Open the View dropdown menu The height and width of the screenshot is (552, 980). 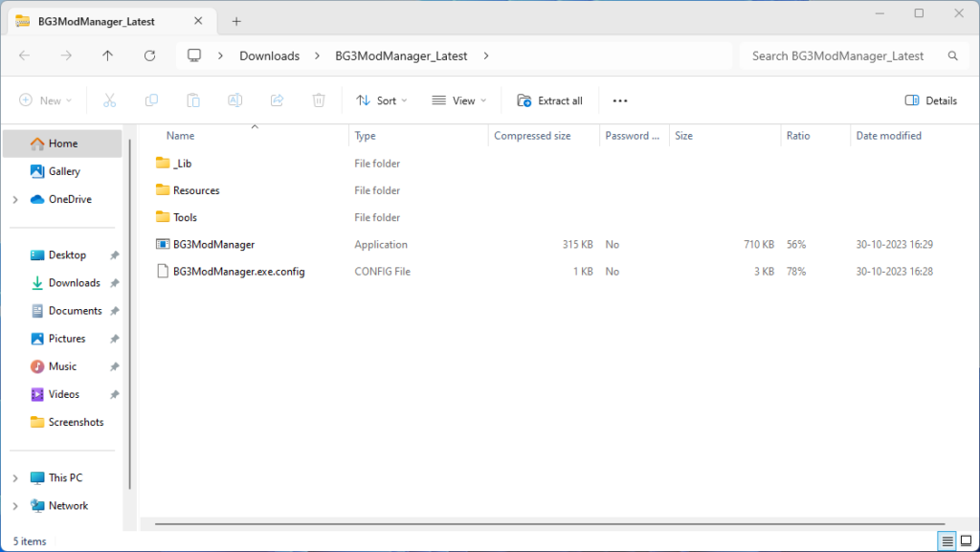458,100
